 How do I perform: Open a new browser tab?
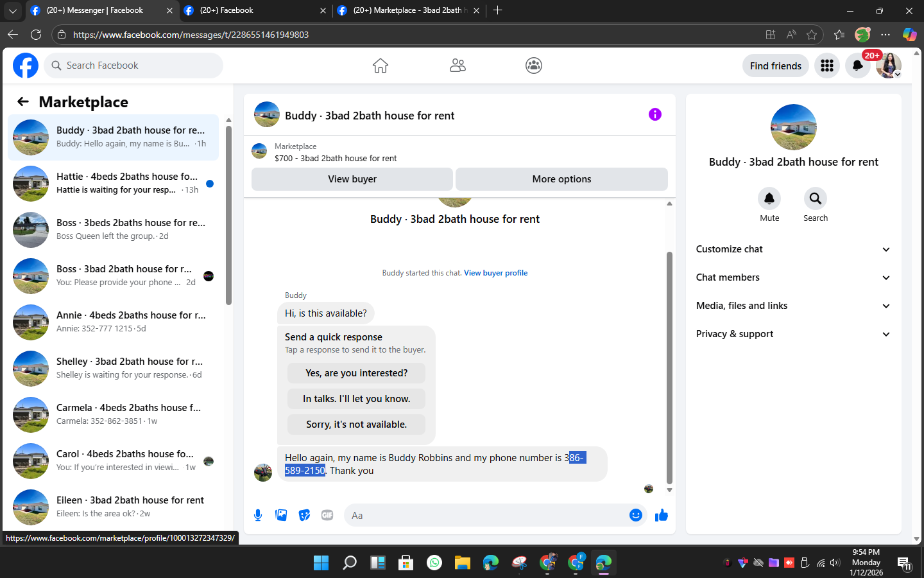coord(497,10)
